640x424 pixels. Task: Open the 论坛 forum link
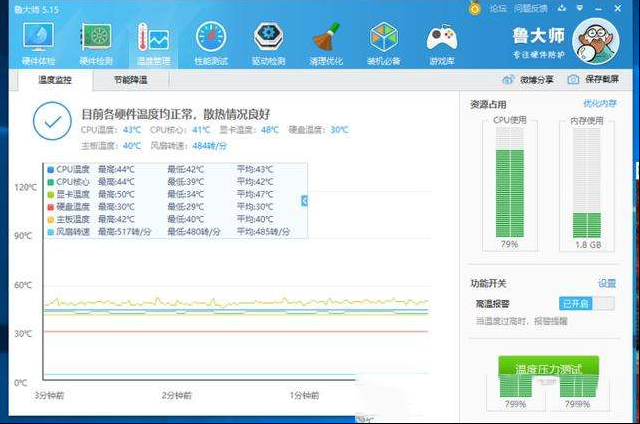498,8
